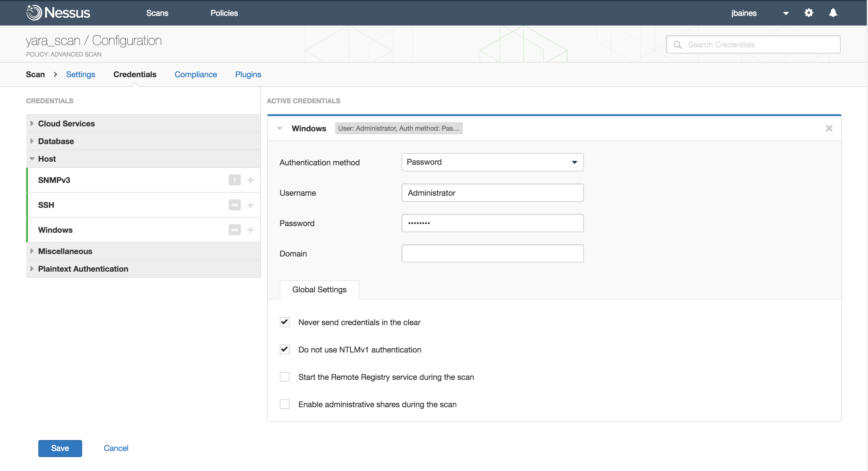Click the Nessus logo icon
Image resolution: width=868 pixels, height=471 pixels.
(x=34, y=13)
